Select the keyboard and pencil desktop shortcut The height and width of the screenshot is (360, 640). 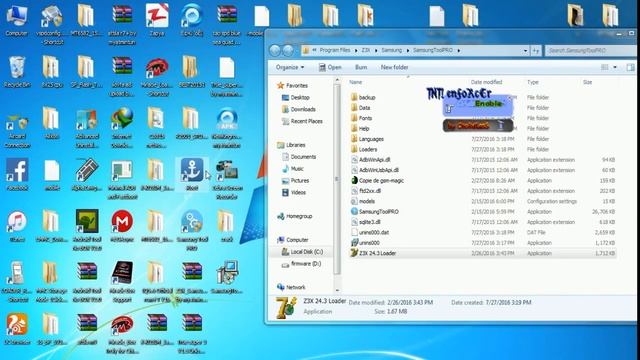(87, 175)
